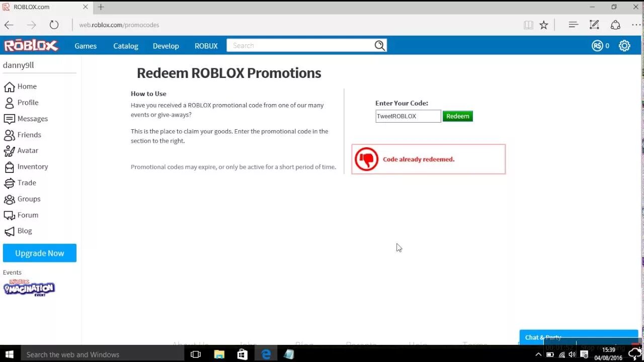644x362 pixels.
Task: Open Blog link in sidebar
Action: click(25, 231)
